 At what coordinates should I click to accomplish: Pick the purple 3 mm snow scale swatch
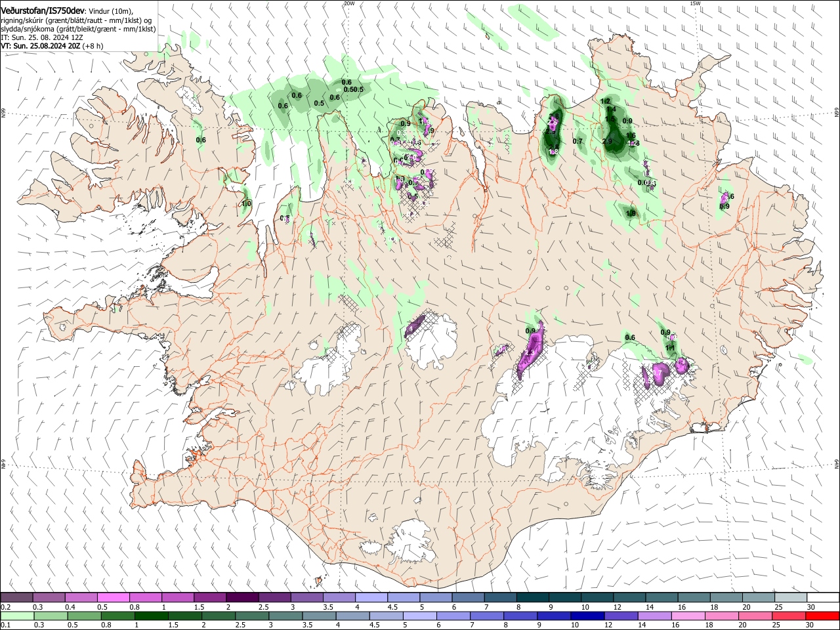click(x=306, y=598)
